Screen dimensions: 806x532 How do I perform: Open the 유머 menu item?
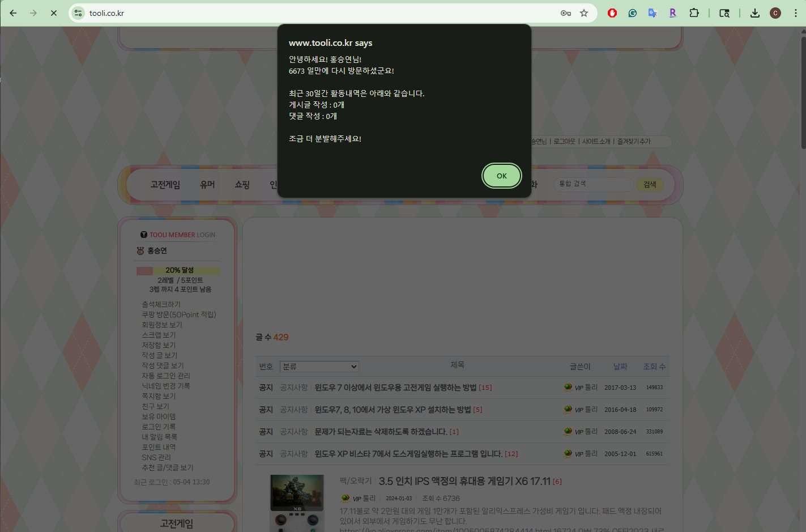207,185
